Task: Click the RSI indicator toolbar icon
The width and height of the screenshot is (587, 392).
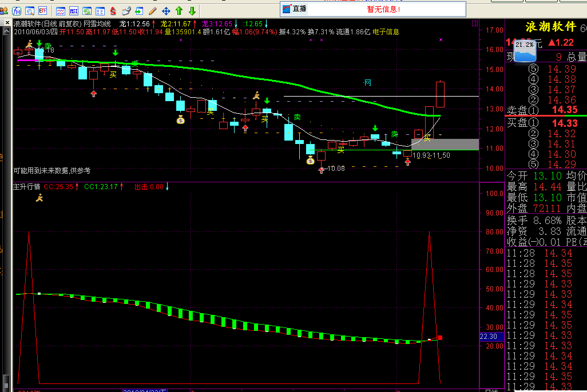Action: coord(74,11)
